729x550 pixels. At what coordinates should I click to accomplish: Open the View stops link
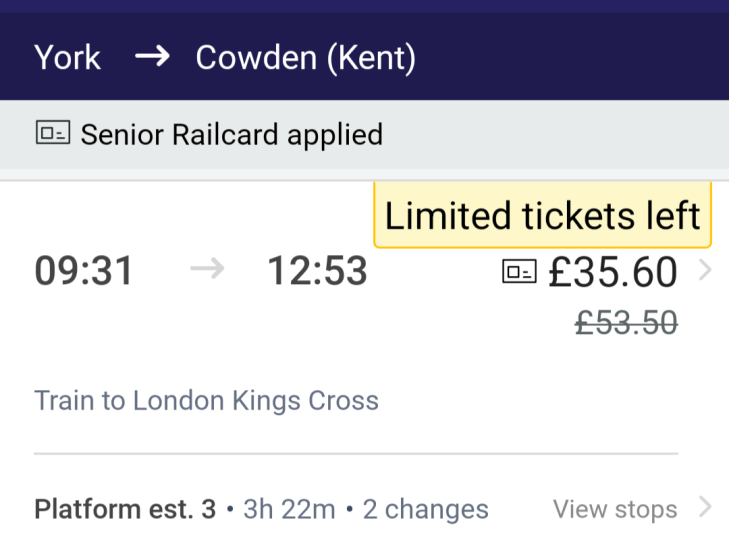click(615, 509)
